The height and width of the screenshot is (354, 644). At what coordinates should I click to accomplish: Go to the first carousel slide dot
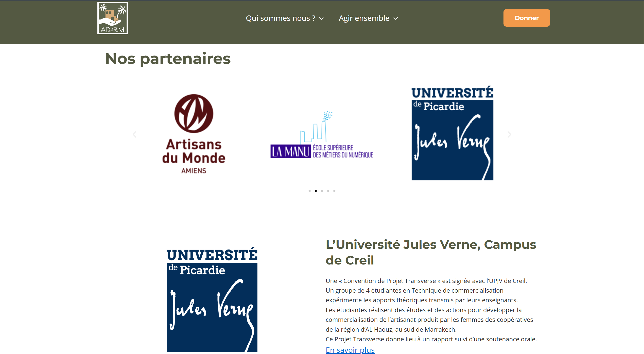pyautogui.click(x=309, y=191)
